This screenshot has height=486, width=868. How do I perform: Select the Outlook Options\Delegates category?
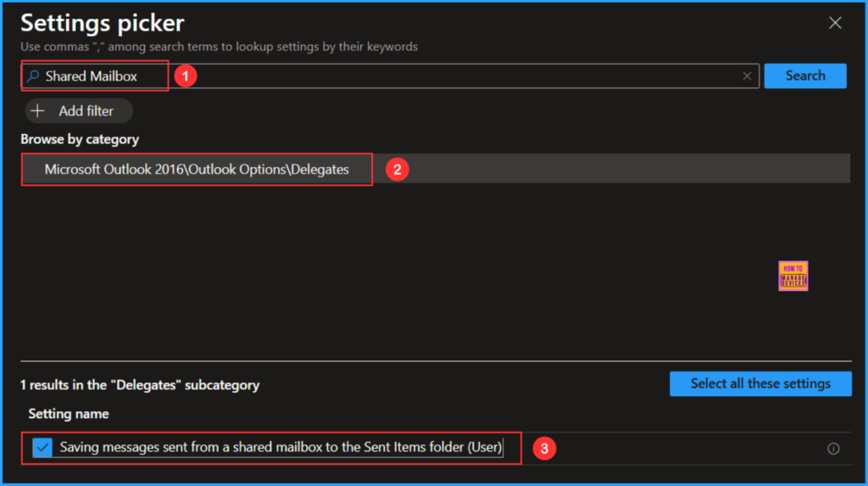[436, 169]
